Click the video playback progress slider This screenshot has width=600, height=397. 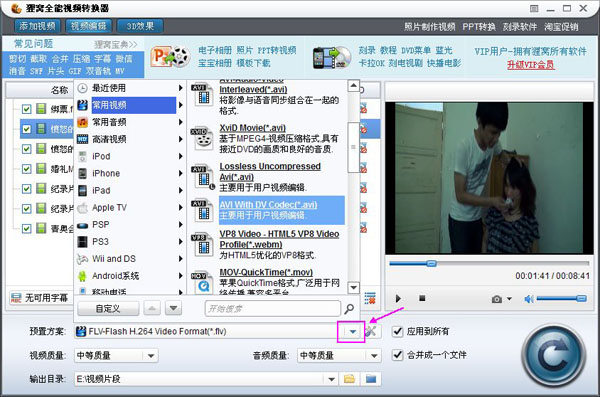[489, 263]
